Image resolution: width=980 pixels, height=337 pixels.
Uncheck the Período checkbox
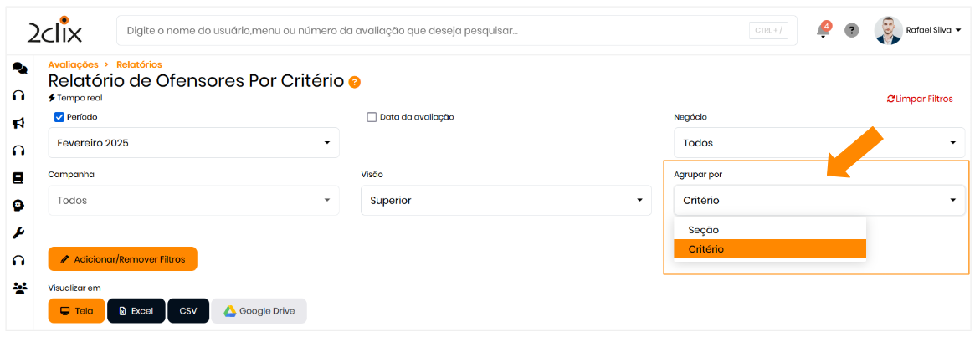pyautogui.click(x=59, y=117)
